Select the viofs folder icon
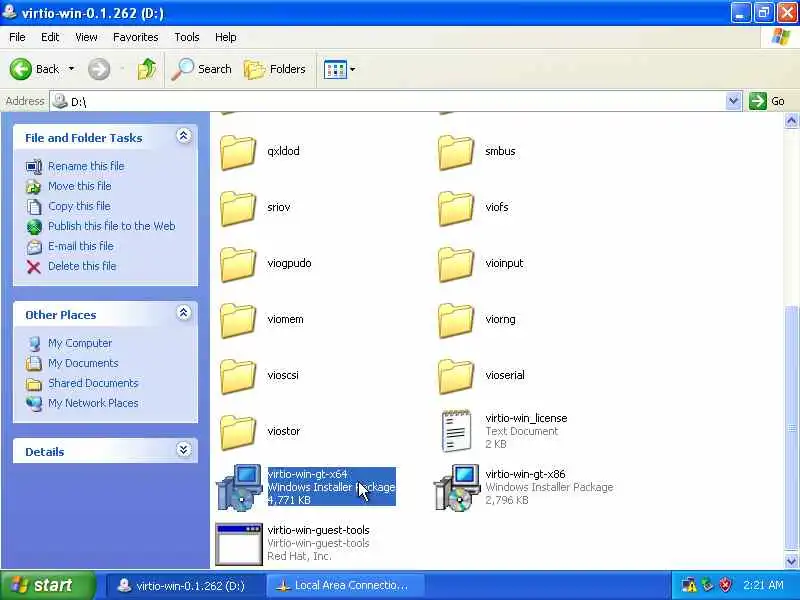Viewport: 800px width, 600px height. 456,208
